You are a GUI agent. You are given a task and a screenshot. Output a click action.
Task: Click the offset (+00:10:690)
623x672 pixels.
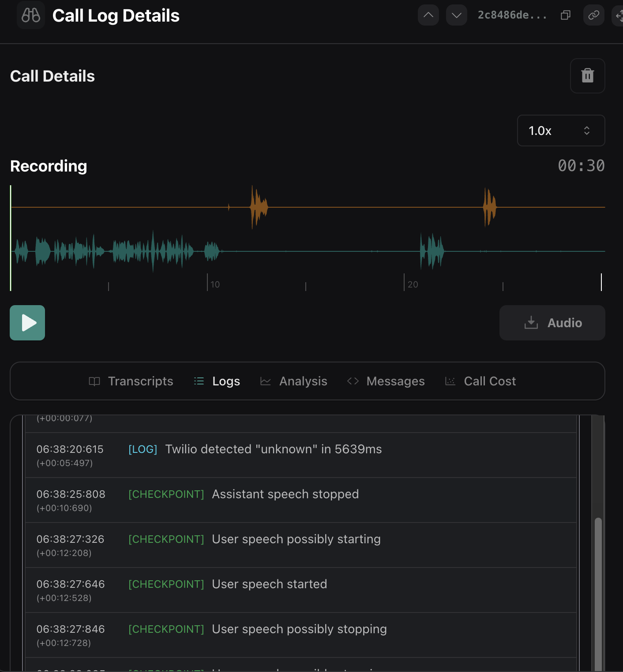point(64,508)
